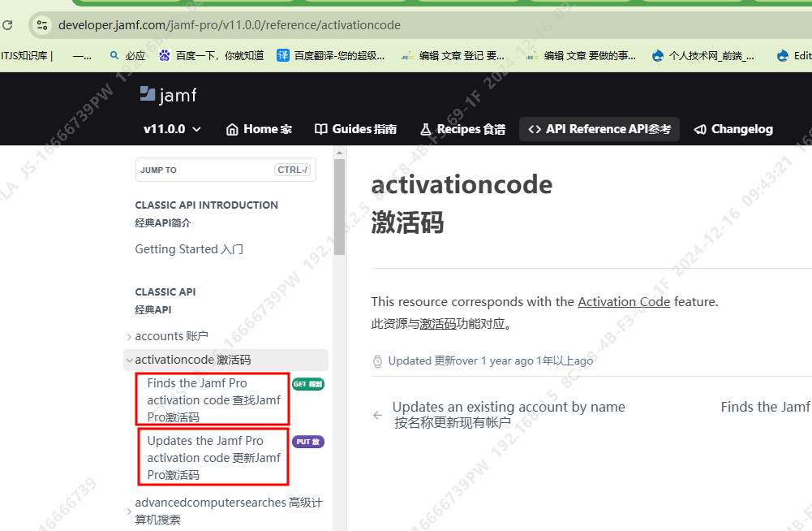Select advancedcomputersearches tree item
812x531 pixels.
(229, 511)
